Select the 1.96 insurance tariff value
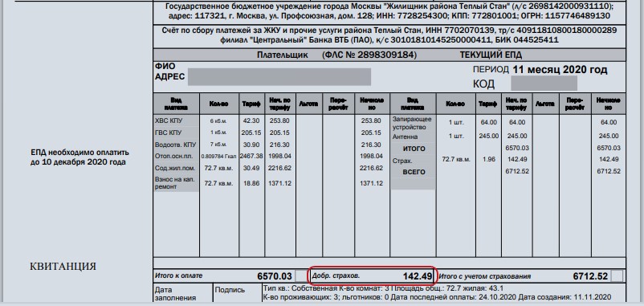This screenshot has width=644, height=306. point(489,159)
